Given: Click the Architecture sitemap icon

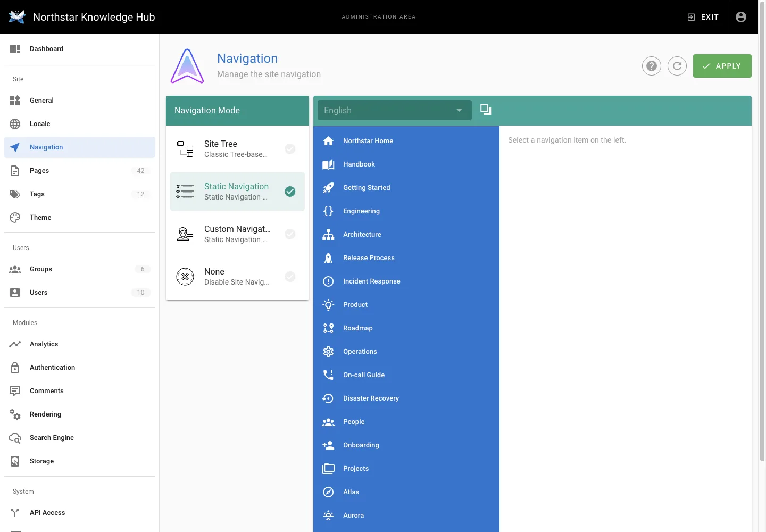Looking at the screenshot, I should coord(328,235).
